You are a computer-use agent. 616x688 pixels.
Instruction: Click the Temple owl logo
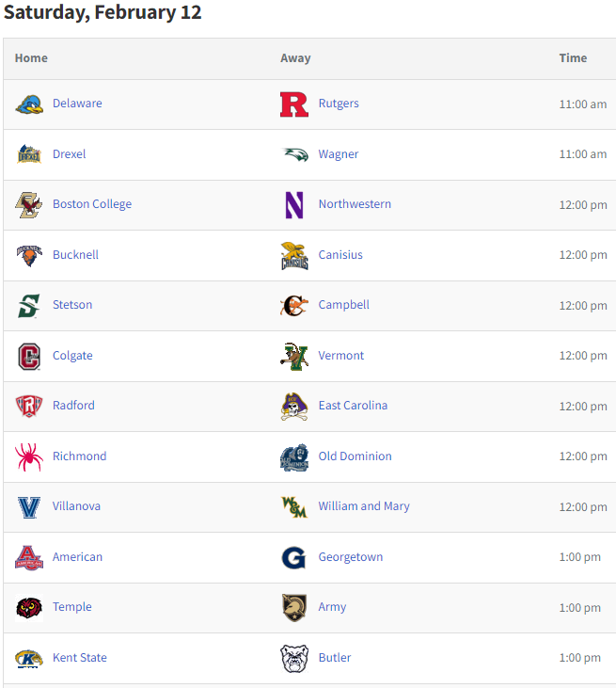pyautogui.click(x=29, y=608)
